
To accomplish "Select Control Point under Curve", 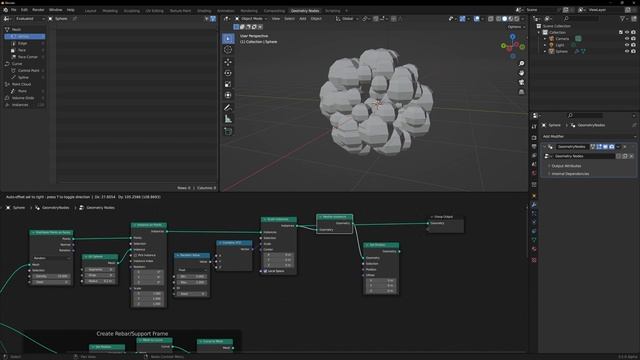I will tap(25, 71).
